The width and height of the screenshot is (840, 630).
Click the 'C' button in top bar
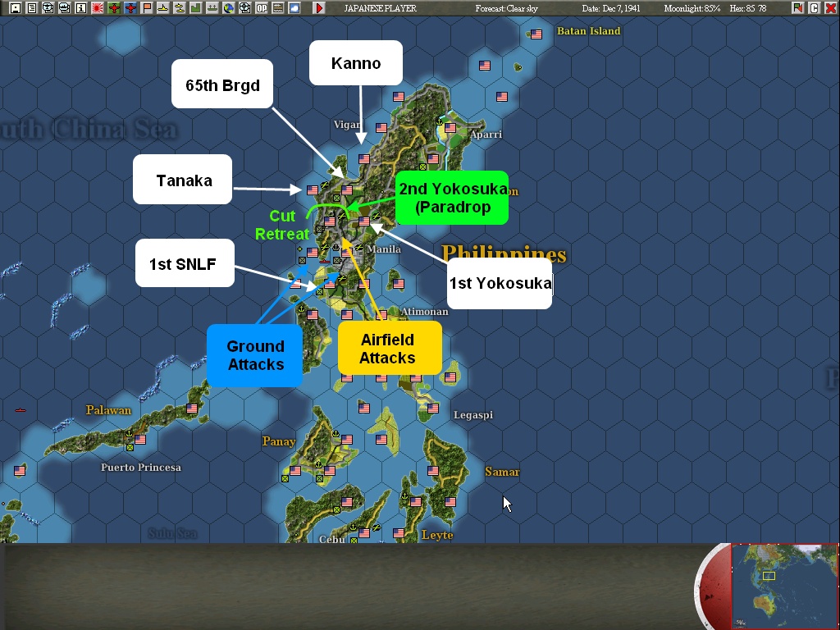pos(815,8)
